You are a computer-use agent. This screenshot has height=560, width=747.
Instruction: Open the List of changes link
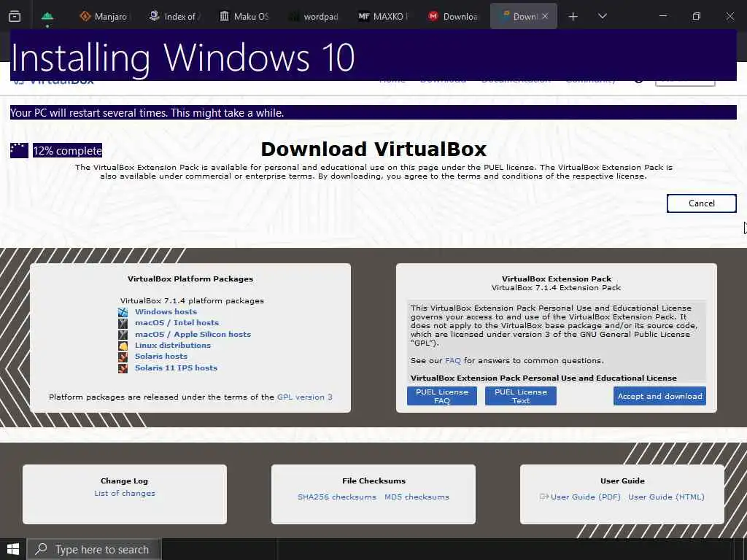pyautogui.click(x=124, y=494)
